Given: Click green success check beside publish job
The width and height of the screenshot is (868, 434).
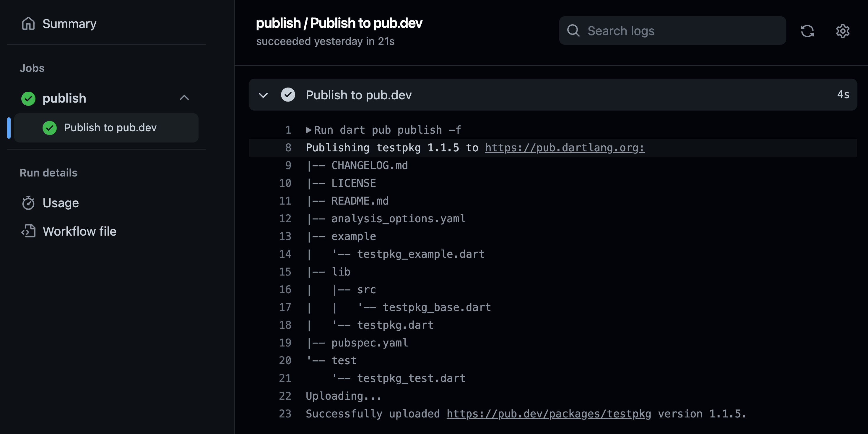Looking at the screenshot, I should coord(28,98).
